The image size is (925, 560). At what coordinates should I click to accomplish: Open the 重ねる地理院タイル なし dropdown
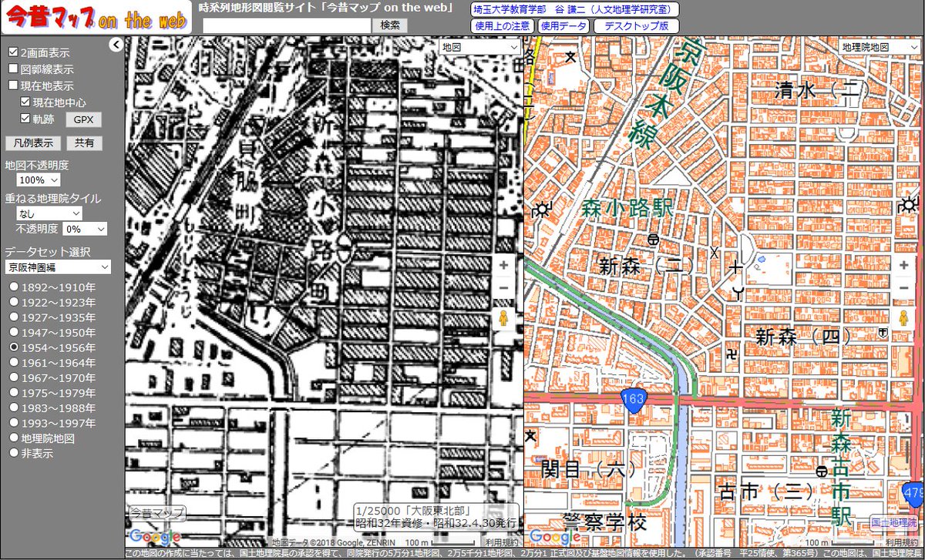tap(49, 213)
